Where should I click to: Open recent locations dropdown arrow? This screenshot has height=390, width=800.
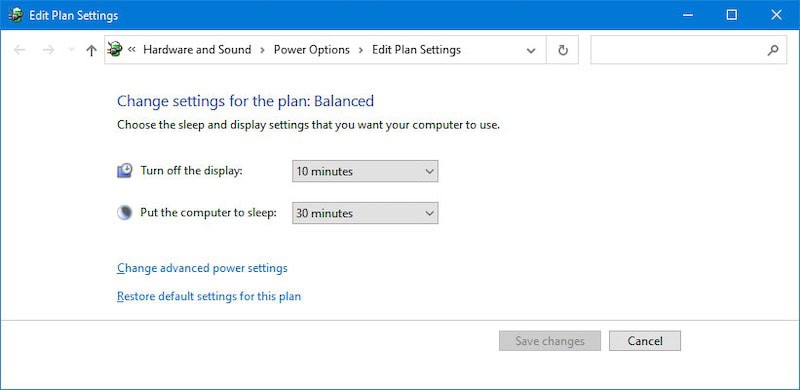[71, 50]
